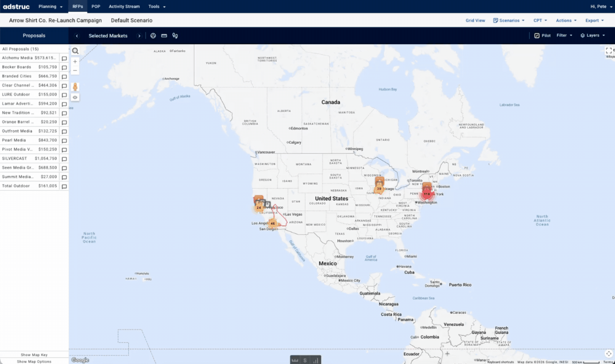Switch to Grid View
The image size is (615, 364).
click(x=475, y=21)
